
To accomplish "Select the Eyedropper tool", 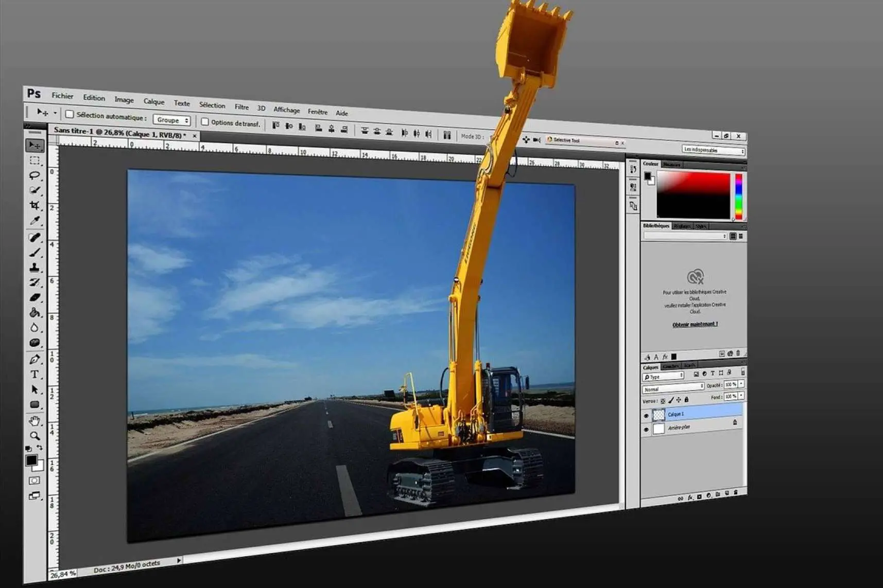I will 34,221.
